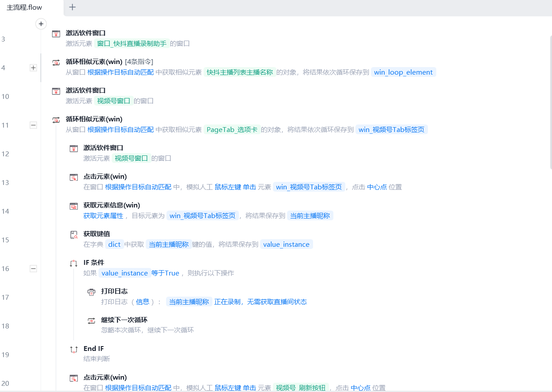Select the 循环相似元素(win) loop icon on line 4
This screenshot has height=392, width=552.
click(x=56, y=61)
